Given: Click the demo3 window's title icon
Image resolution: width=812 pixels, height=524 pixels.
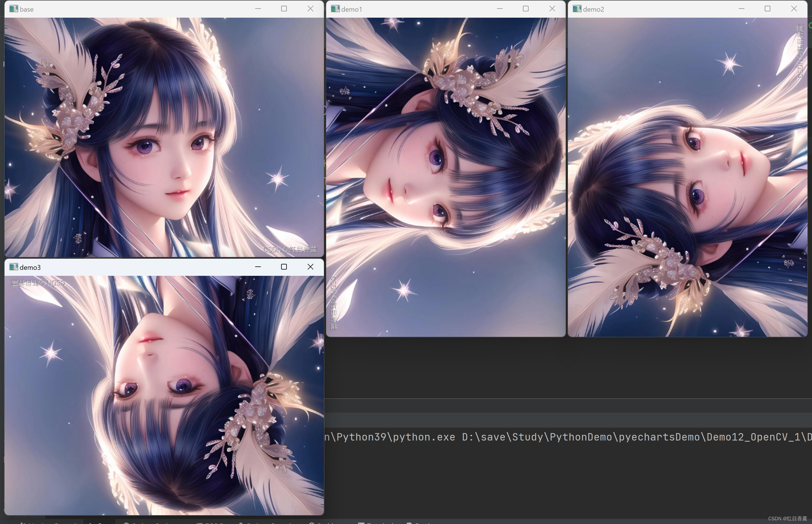Looking at the screenshot, I should tap(14, 267).
